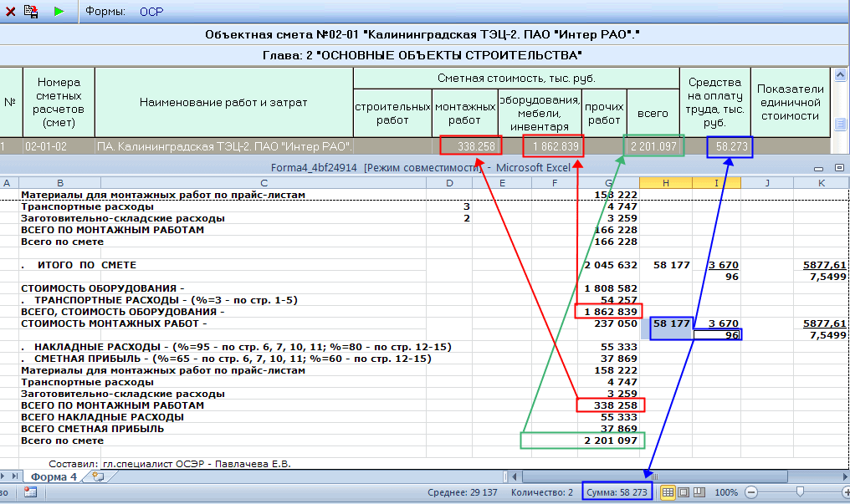Click the Наименование работ и затрат header
This screenshot has height=504, width=850.
pos(224,102)
